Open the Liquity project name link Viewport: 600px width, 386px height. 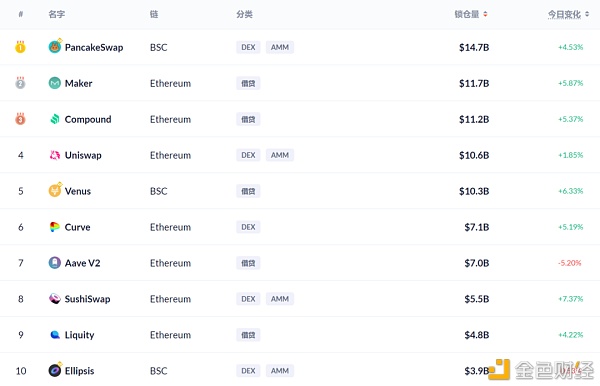[79, 335]
